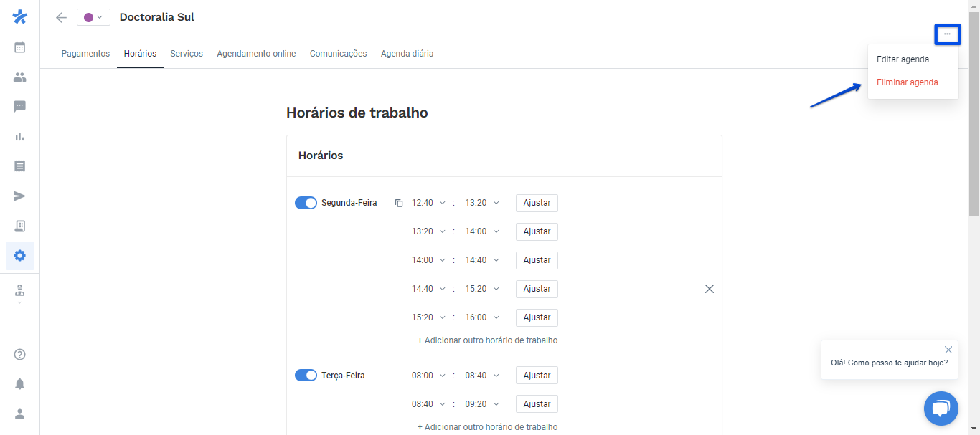Dismiss the chat greeting popup

click(x=948, y=350)
